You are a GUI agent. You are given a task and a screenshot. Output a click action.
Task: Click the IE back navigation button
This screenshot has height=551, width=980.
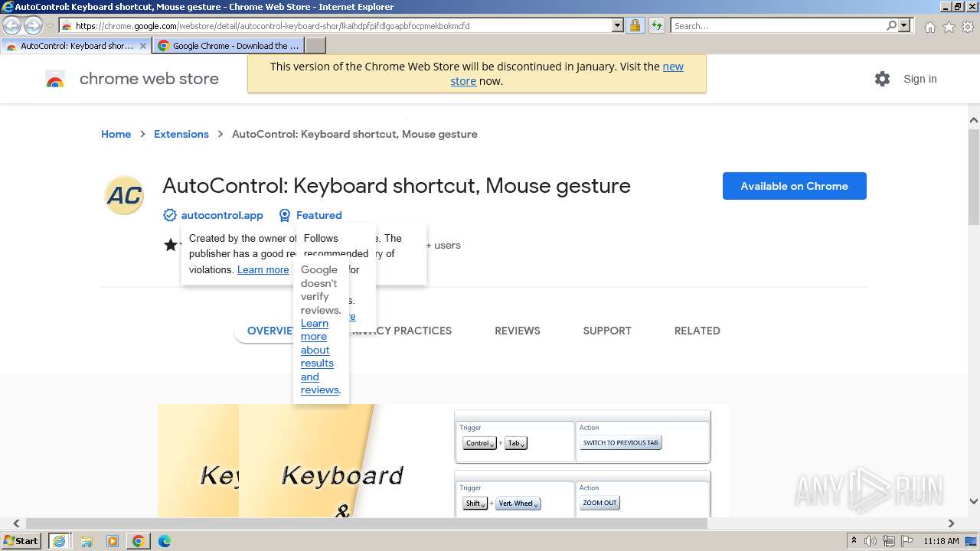click(11, 25)
